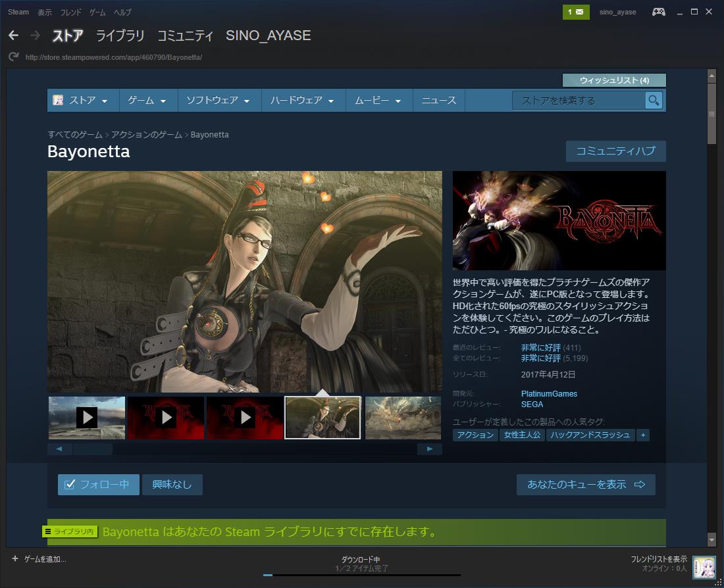724x588 pixels.
Task: Open the ダウンロード中 downloads status
Action: click(x=361, y=559)
